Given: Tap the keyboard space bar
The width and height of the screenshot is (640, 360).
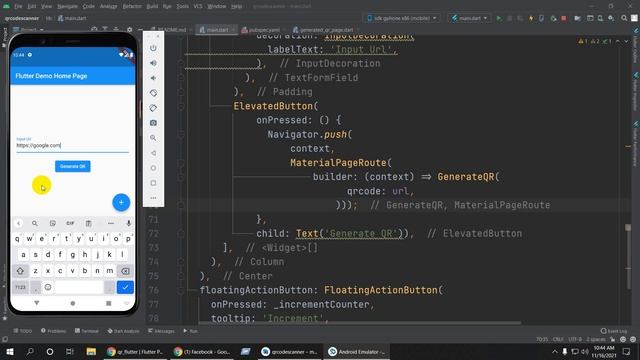Looking at the screenshot, I should (x=78, y=287).
